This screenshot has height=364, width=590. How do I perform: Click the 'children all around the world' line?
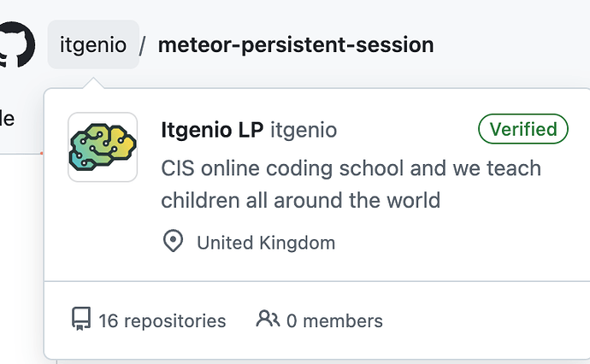pyautogui.click(x=301, y=200)
